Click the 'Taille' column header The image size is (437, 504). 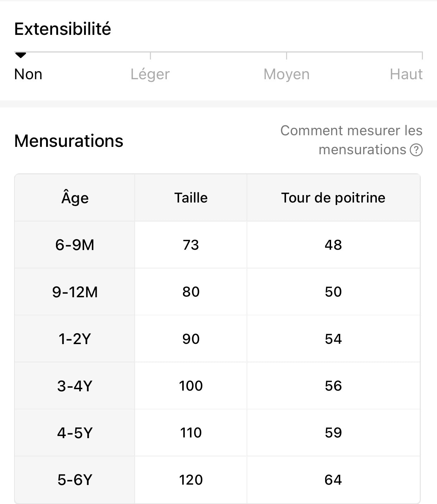[x=191, y=198]
